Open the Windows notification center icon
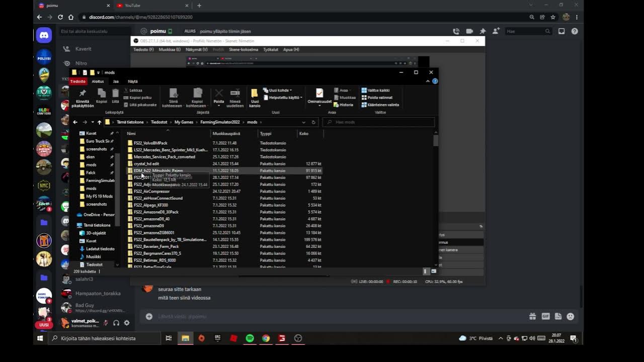 (x=573, y=338)
